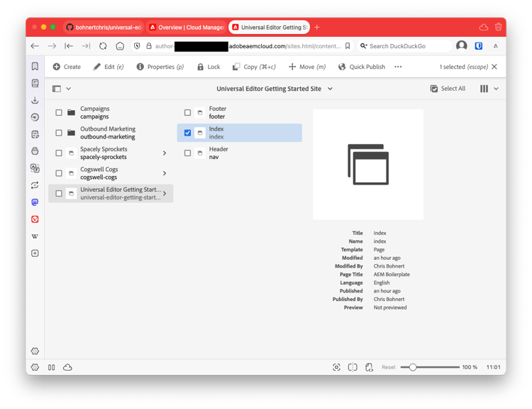The width and height of the screenshot is (532, 409).
Task: Open page actions in status bar
Action: (x=369, y=367)
